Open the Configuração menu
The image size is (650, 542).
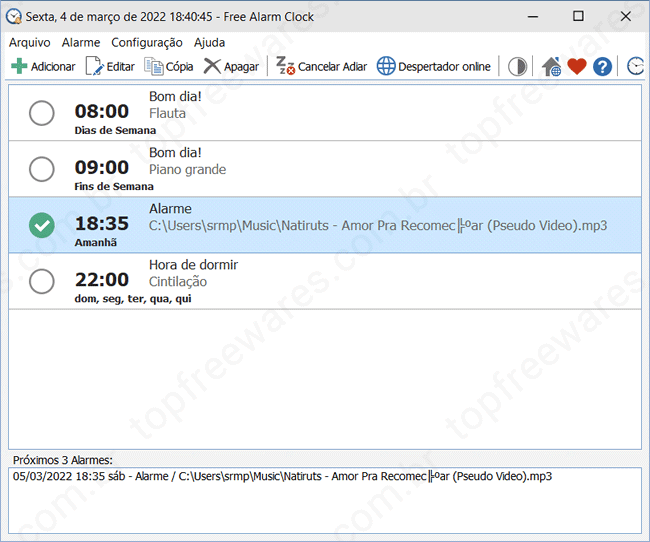(146, 42)
